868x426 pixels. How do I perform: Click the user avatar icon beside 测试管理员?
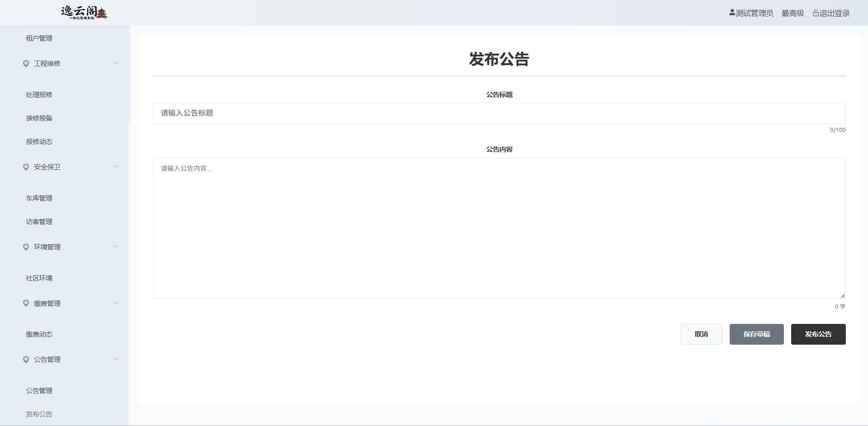pyautogui.click(x=732, y=13)
